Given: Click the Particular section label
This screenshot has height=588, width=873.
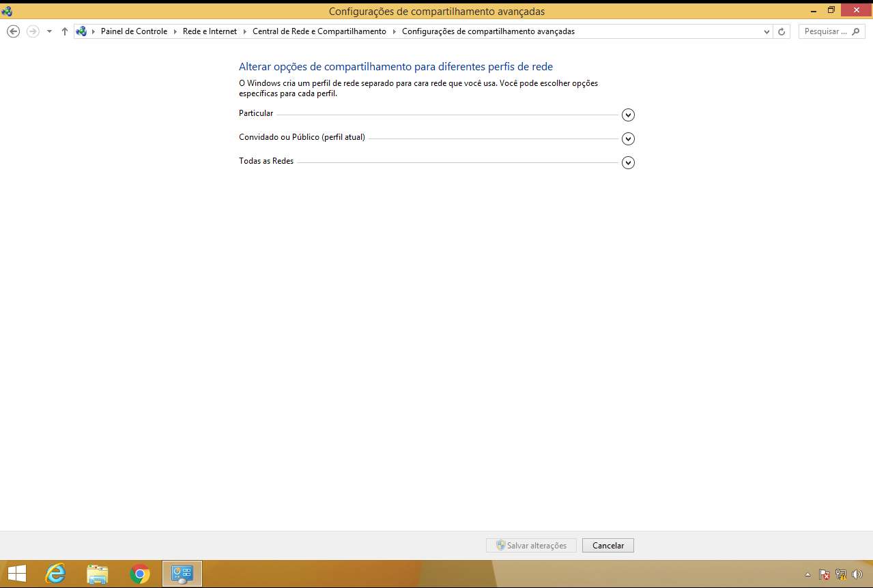Looking at the screenshot, I should click(256, 114).
